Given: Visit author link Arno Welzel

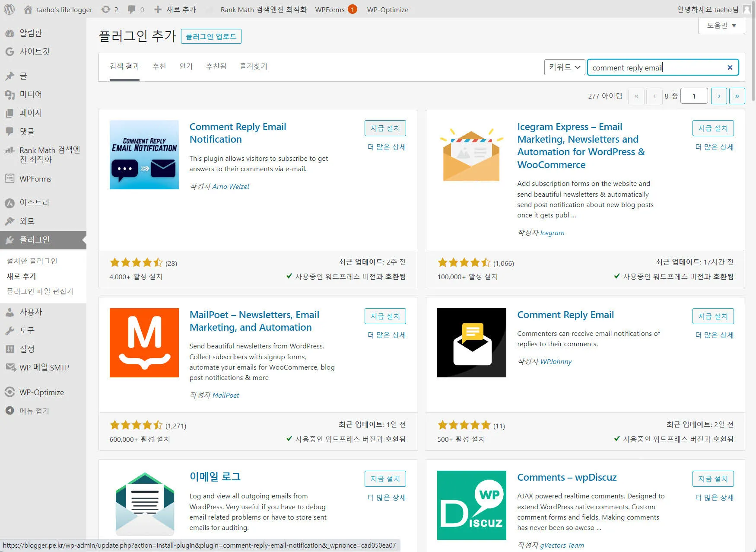Looking at the screenshot, I should 231,186.
